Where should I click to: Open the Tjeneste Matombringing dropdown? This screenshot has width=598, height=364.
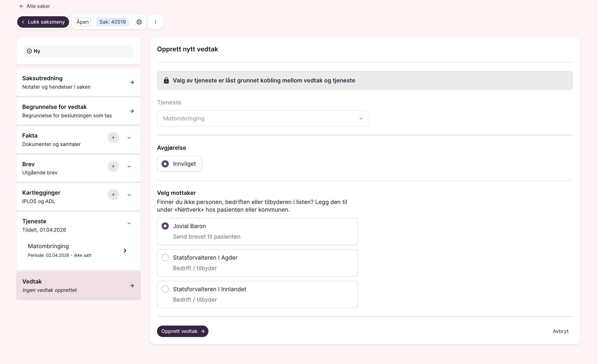263,118
